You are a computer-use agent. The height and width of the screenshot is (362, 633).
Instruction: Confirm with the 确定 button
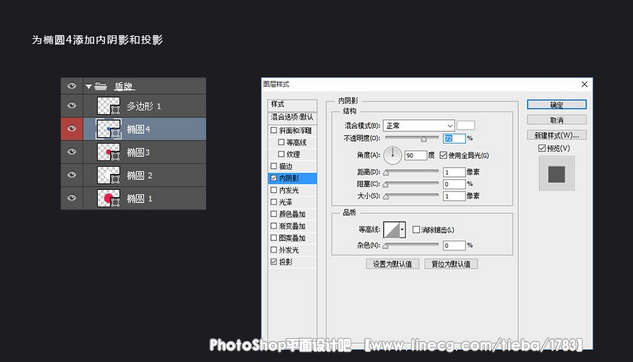point(557,105)
